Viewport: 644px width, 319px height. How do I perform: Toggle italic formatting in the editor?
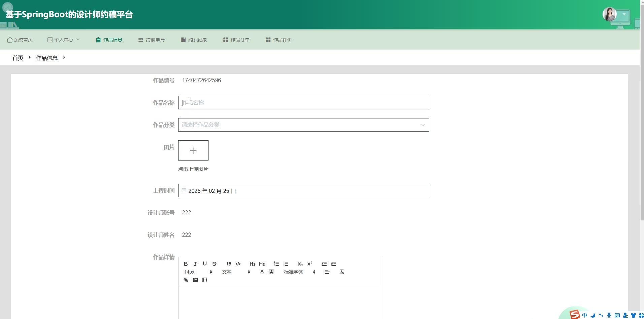click(195, 264)
